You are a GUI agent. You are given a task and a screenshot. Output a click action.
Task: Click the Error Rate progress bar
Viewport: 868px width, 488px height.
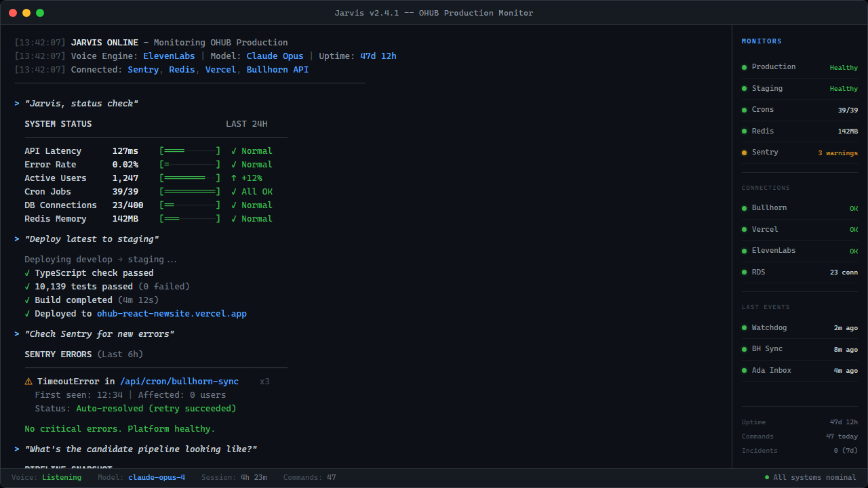190,165
